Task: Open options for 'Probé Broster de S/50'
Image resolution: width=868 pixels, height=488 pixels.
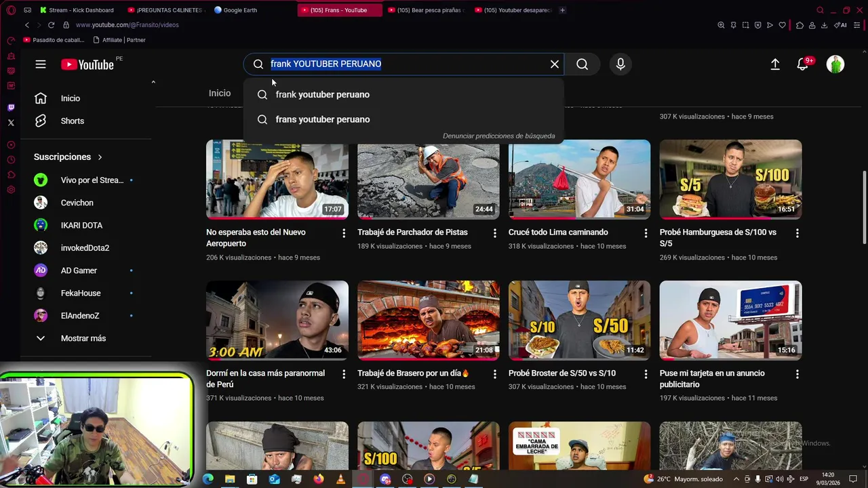Action: coord(646,374)
